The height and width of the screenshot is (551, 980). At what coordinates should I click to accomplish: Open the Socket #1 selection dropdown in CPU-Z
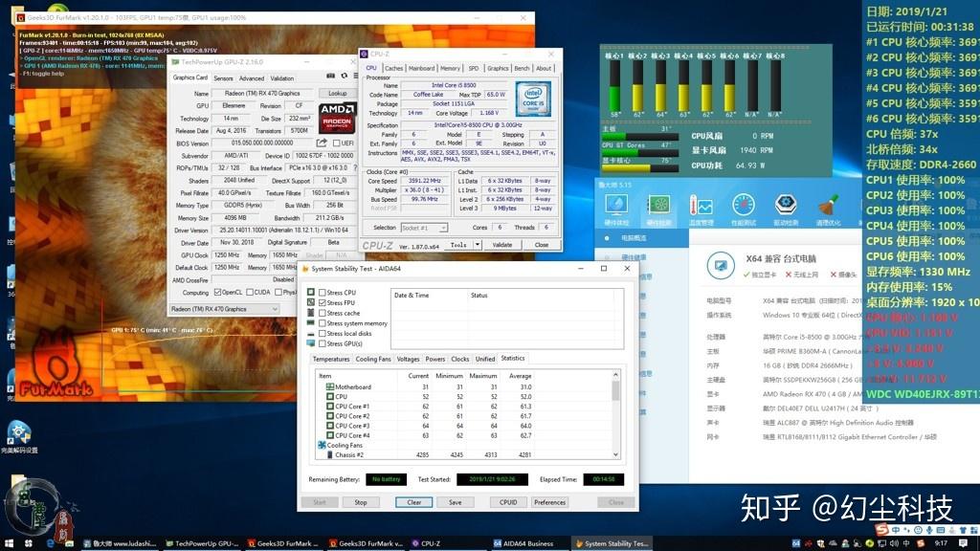coord(424,228)
